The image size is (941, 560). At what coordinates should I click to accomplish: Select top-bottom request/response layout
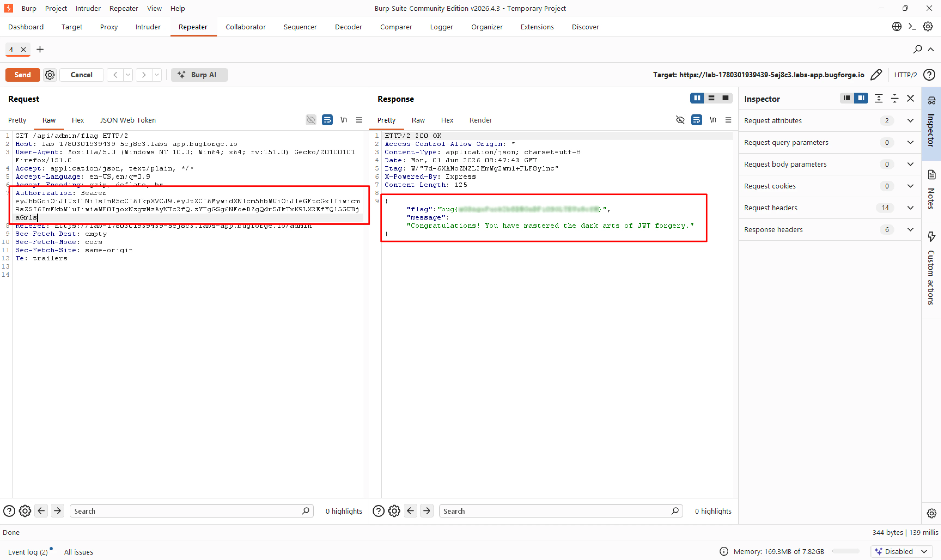point(711,98)
